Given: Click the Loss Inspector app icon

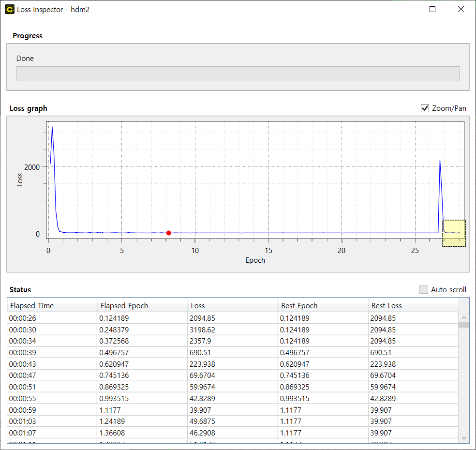Looking at the screenshot, I should coord(9,9).
